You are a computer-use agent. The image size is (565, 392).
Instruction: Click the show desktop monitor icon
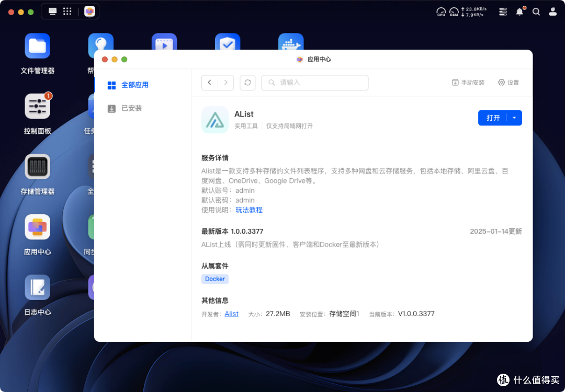(x=53, y=11)
